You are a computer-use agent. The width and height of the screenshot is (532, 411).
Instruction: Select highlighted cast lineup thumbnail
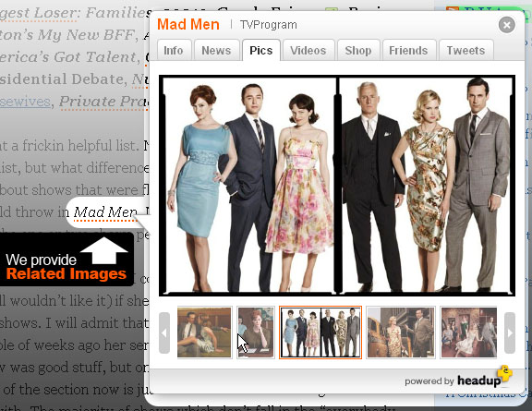320,332
